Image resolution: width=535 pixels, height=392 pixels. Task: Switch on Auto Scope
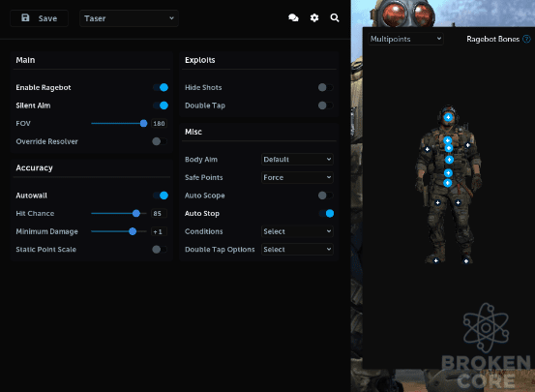click(x=325, y=196)
